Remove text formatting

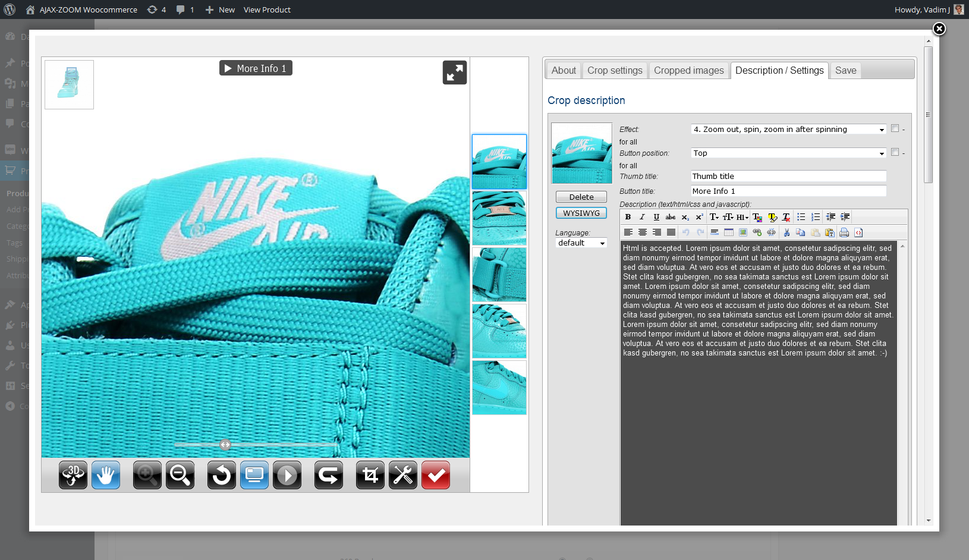[786, 217]
